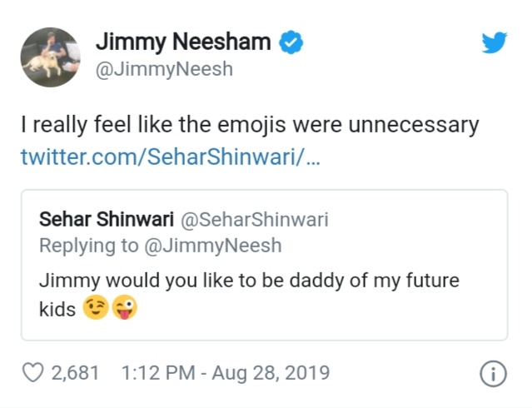
Task: Open the 1:12 PM - Aug 28, 2019 timestamp
Action: pyautogui.click(x=225, y=373)
